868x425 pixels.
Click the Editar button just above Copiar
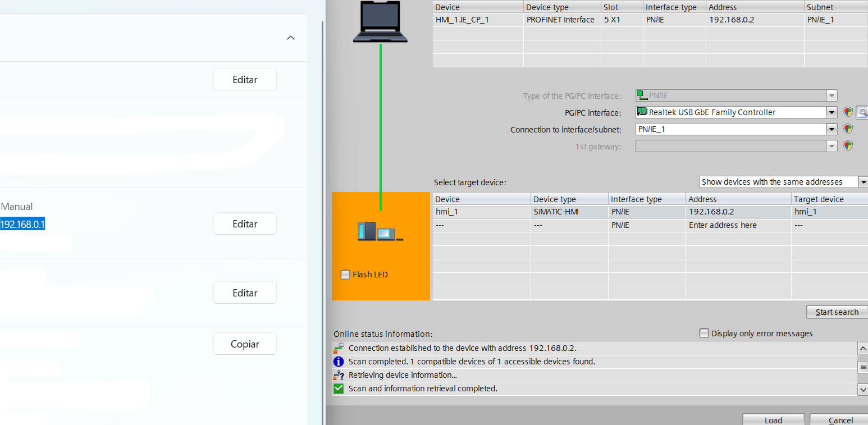(x=245, y=293)
